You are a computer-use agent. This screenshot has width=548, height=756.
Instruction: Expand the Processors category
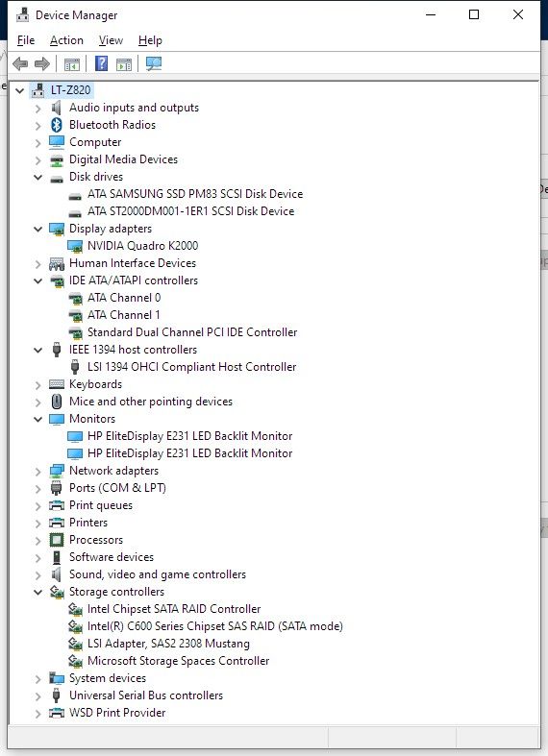38,541
